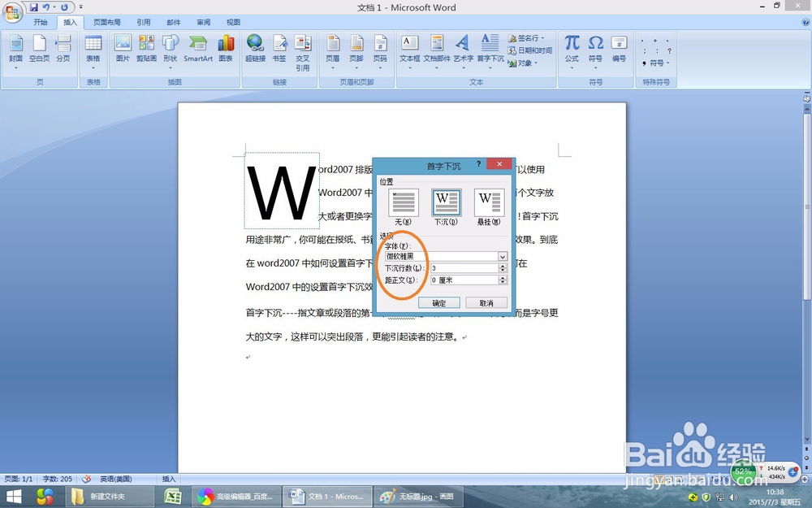Switch to the Home (开始) tab
This screenshot has width=812, height=508.
tap(41, 22)
